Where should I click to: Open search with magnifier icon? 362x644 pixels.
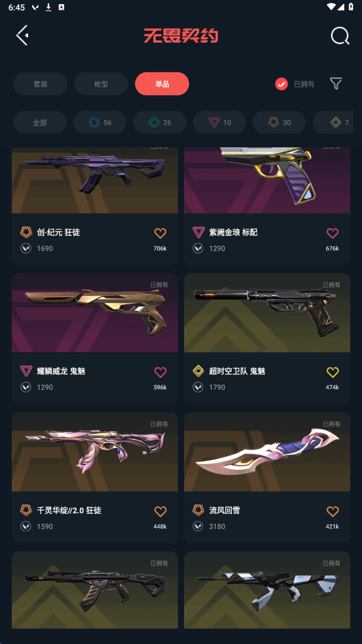pyautogui.click(x=340, y=36)
